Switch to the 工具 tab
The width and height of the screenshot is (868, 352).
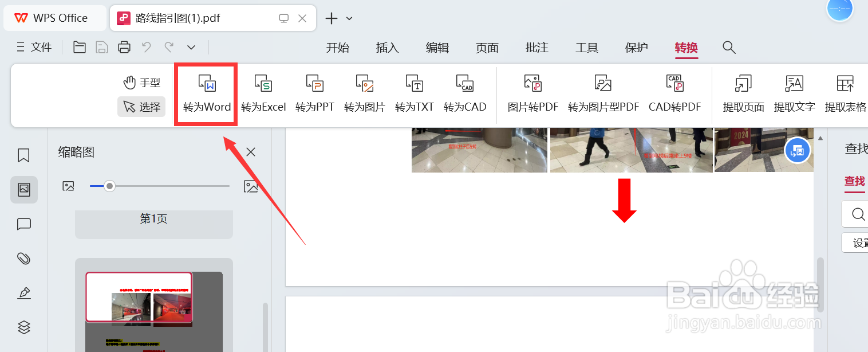pyautogui.click(x=587, y=48)
